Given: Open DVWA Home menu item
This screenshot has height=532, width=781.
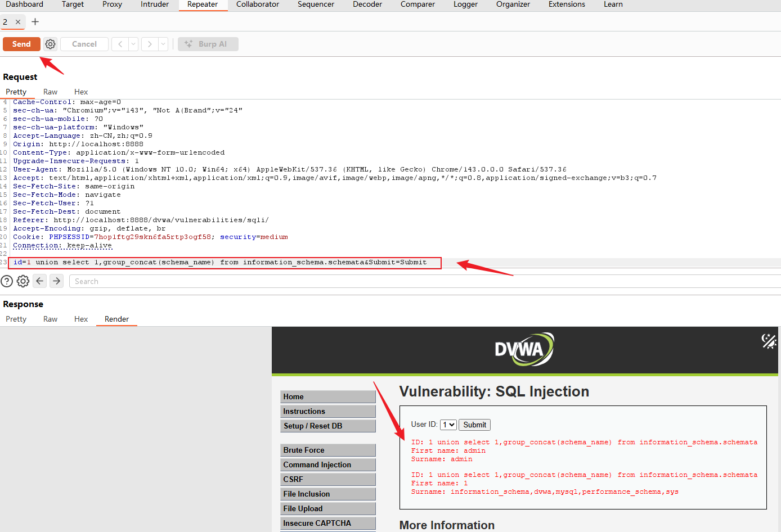Looking at the screenshot, I should point(328,396).
